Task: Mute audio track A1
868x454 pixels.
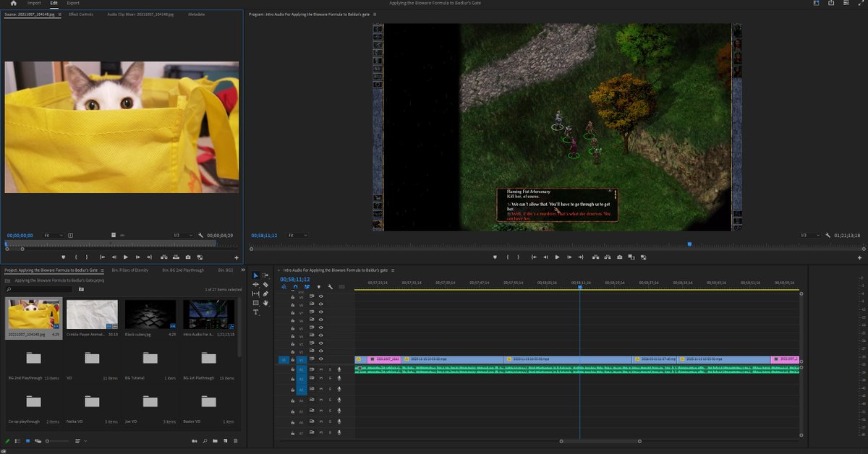Action: click(x=321, y=370)
